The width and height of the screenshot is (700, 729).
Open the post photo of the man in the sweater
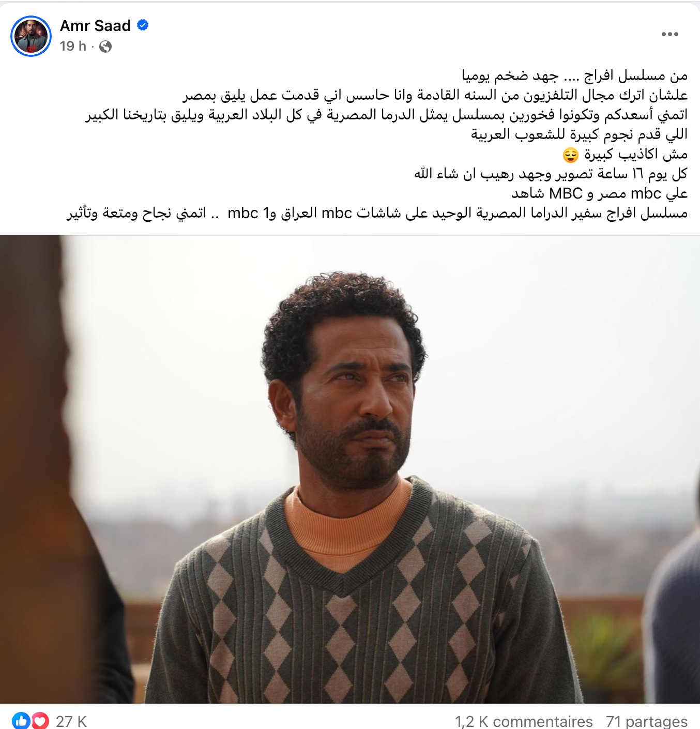point(350,469)
